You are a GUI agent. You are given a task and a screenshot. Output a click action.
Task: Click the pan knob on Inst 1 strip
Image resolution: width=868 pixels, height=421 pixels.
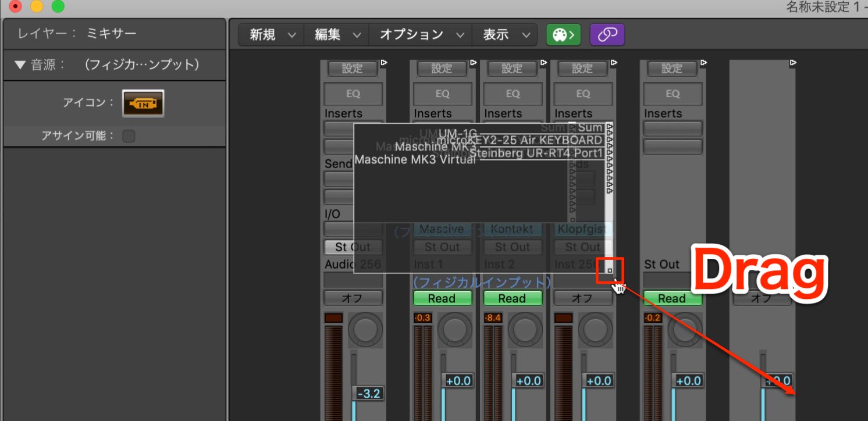[x=455, y=330]
